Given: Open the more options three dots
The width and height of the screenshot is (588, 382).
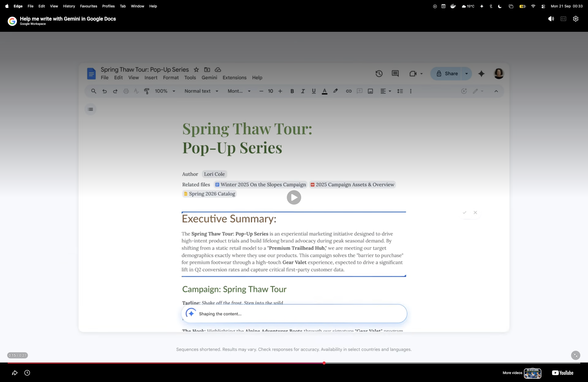Looking at the screenshot, I should (411, 91).
